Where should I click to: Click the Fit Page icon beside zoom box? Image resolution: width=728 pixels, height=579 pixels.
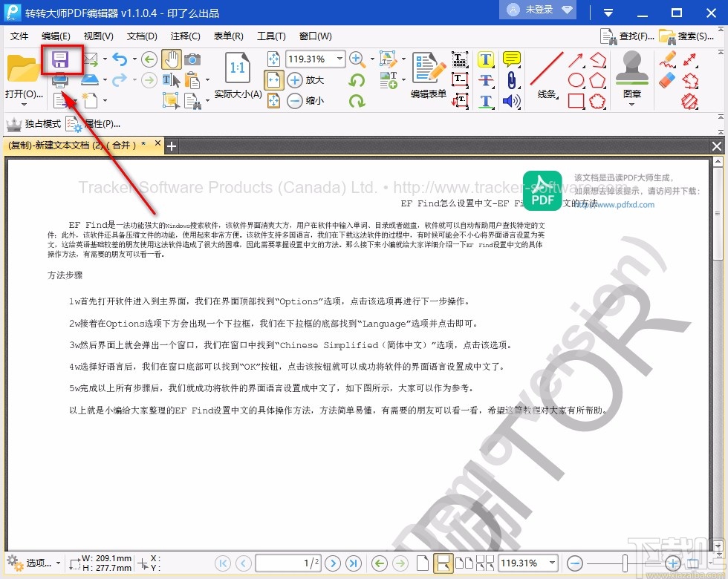click(274, 59)
